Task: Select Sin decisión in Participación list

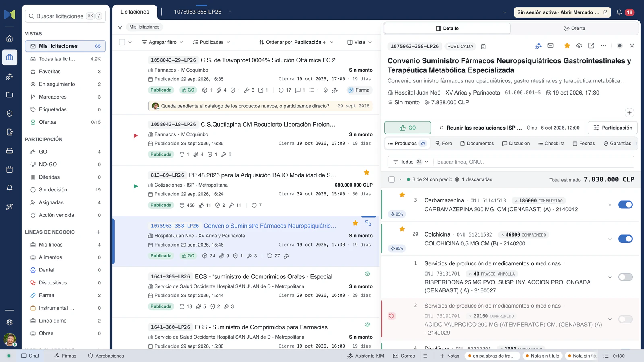Action: pos(66,189)
